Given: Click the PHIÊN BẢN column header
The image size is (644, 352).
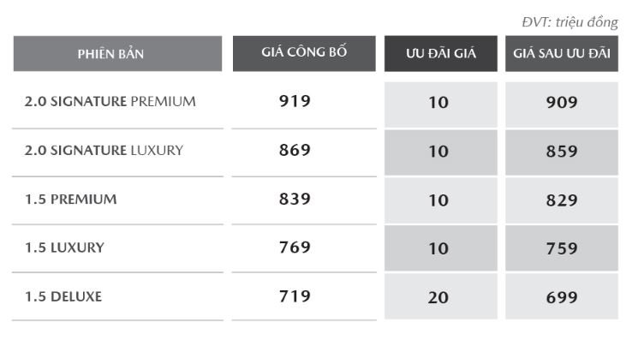Looking at the screenshot, I should (x=117, y=54).
